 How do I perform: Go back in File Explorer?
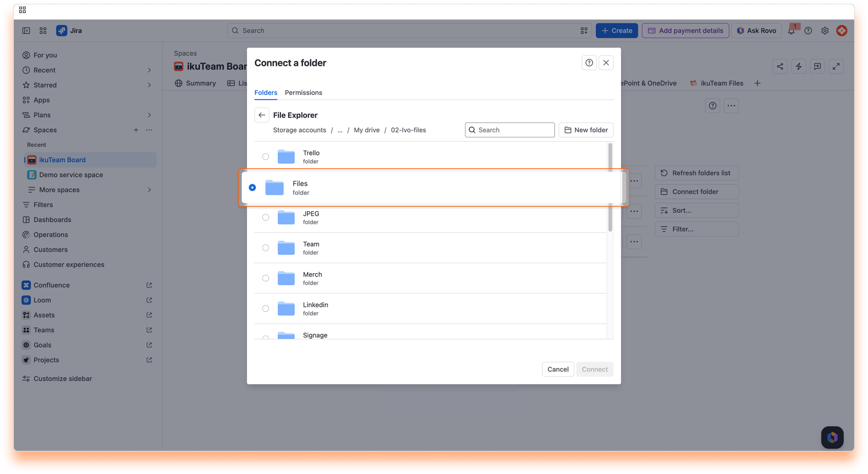click(262, 115)
